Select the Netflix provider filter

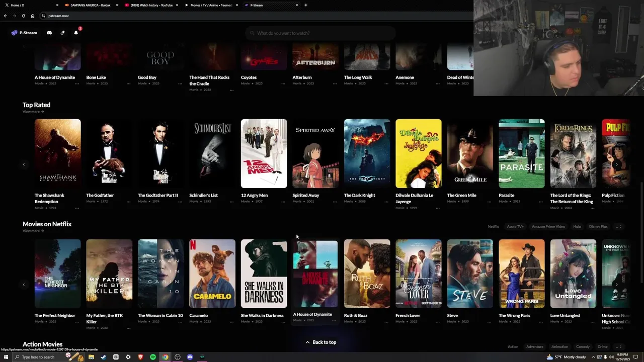(x=493, y=227)
